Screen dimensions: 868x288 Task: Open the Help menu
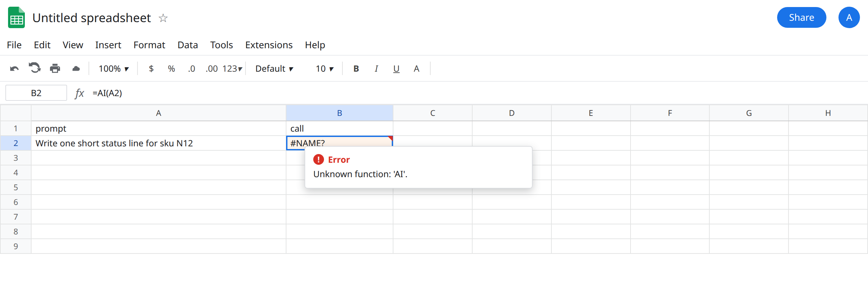(315, 45)
